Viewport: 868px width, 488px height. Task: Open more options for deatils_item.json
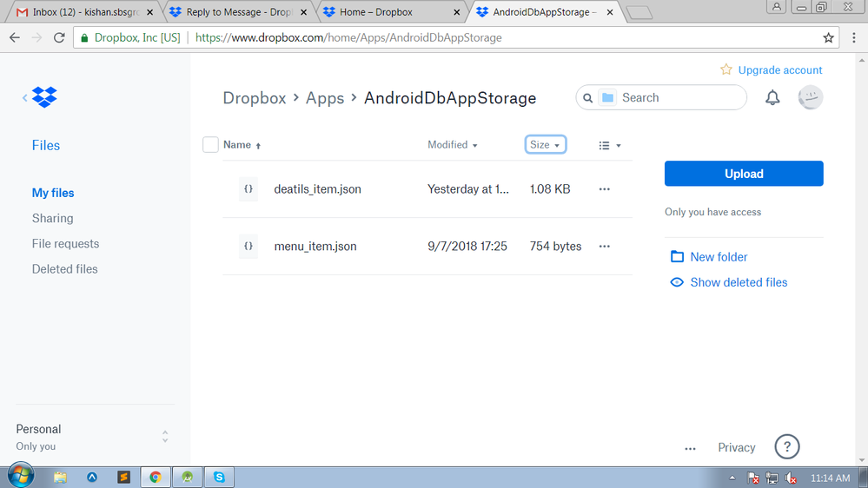tap(604, 189)
